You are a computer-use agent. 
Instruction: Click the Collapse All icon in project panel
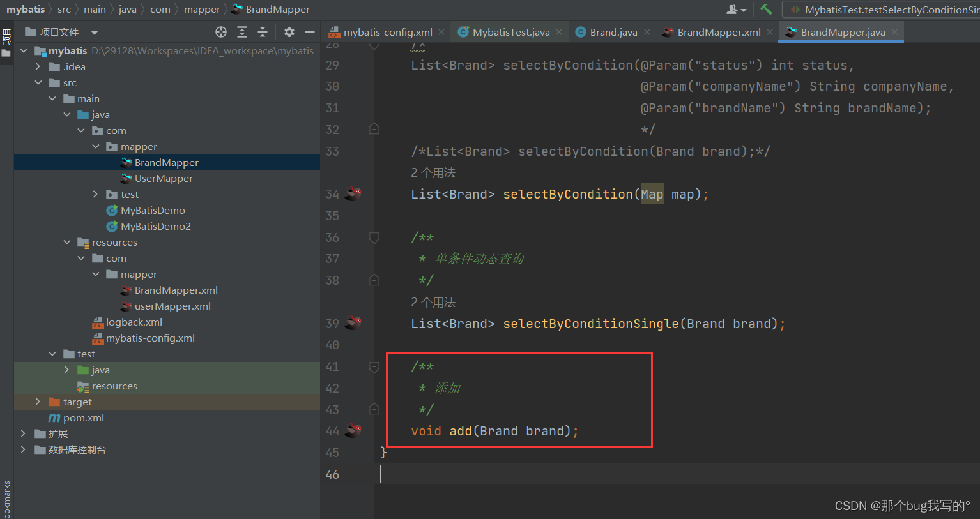[x=263, y=32]
